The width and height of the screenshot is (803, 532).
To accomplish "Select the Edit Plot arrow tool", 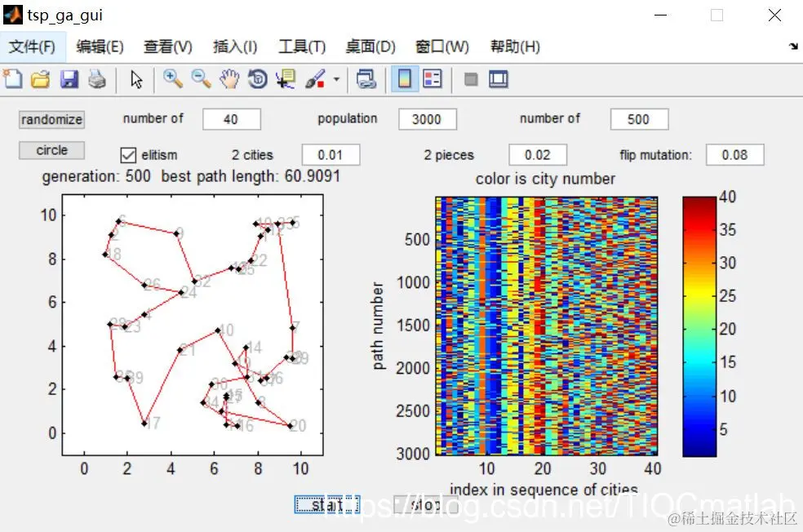I will click(136, 79).
